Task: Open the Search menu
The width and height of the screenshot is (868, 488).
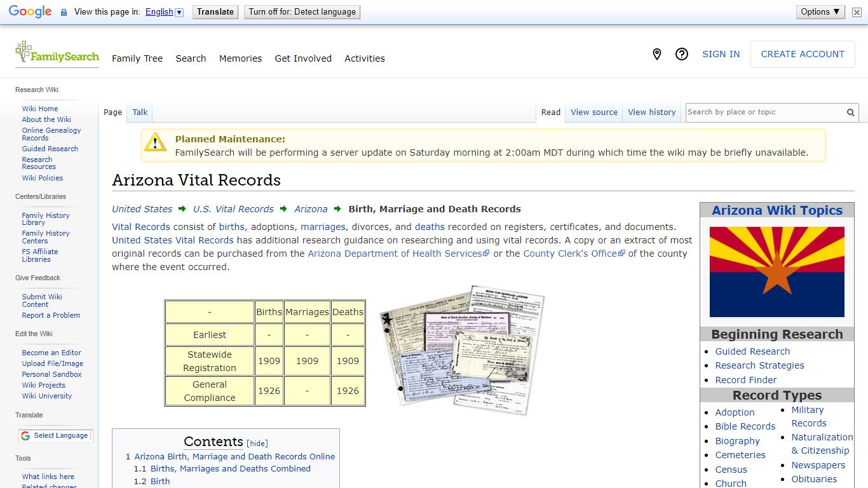Action: 191,58
